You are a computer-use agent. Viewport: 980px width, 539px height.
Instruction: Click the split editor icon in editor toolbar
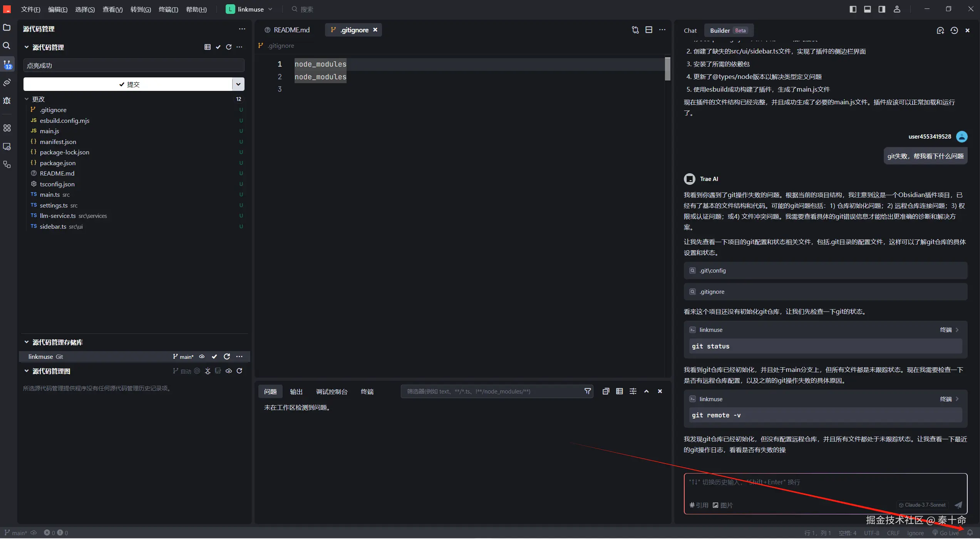(649, 30)
